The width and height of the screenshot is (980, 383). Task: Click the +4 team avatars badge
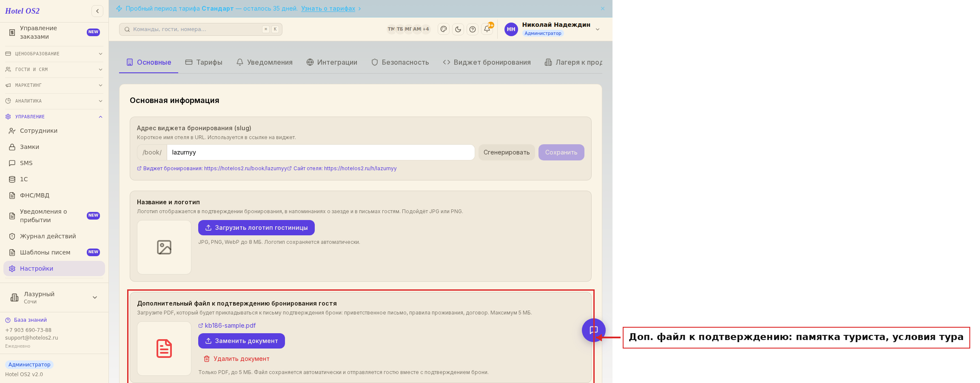tap(426, 29)
